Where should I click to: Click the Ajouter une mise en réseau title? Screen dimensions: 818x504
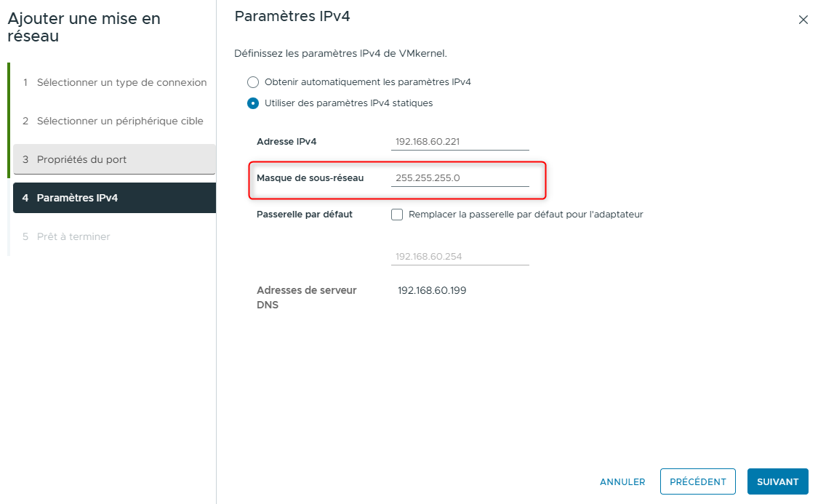coord(84,27)
